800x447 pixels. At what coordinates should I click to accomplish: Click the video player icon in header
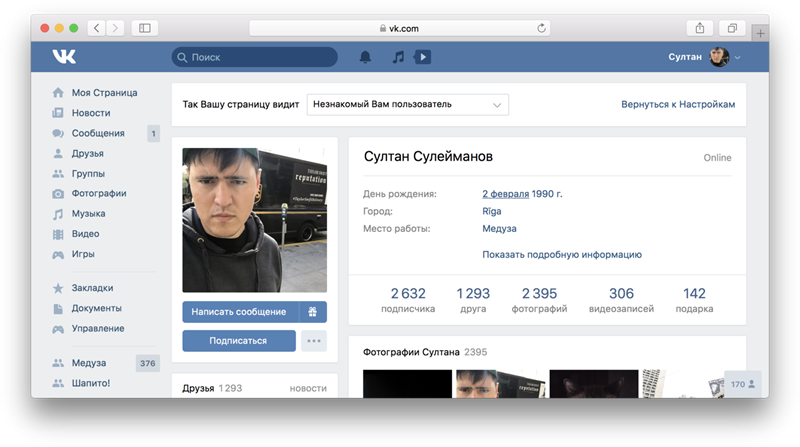[x=422, y=57]
